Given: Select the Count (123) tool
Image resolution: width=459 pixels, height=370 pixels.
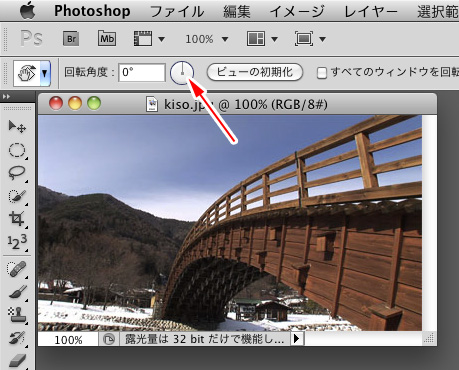Looking at the screenshot, I should coord(17,242).
